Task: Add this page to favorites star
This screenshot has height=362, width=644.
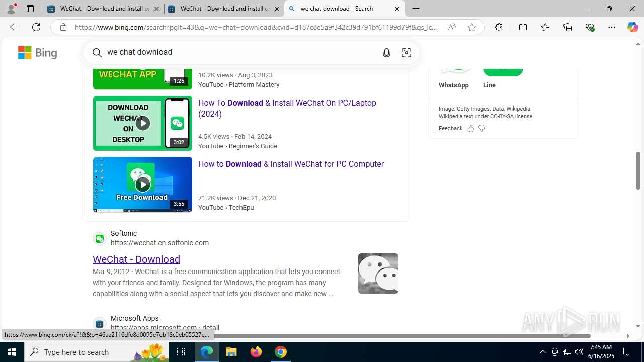Action: [x=472, y=27]
